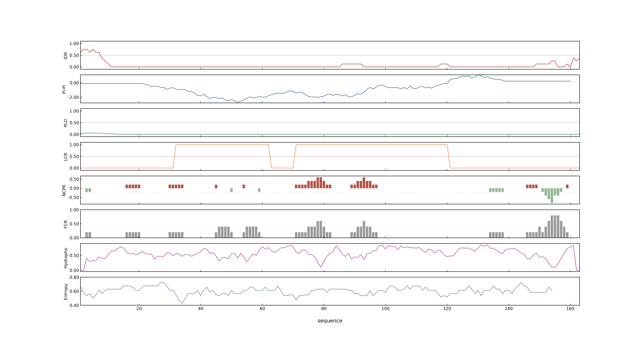
Task: Click the FCR axis label
Action: click(x=66, y=224)
